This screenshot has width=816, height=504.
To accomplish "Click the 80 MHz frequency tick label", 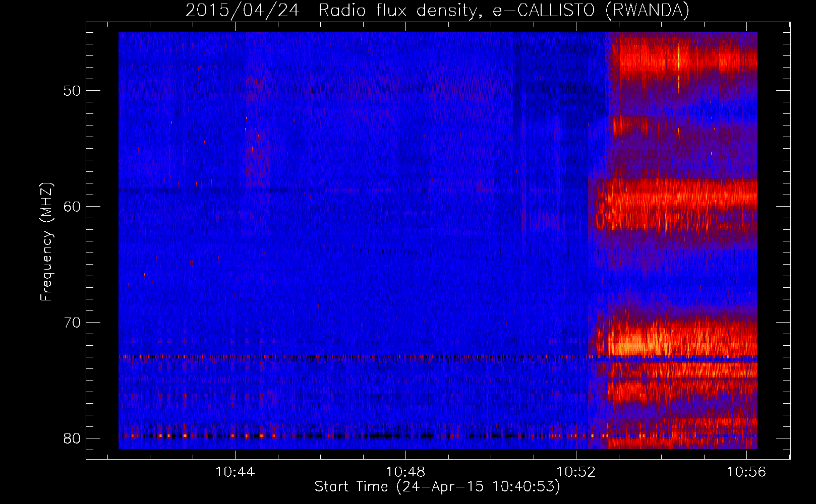I will coord(73,438).
